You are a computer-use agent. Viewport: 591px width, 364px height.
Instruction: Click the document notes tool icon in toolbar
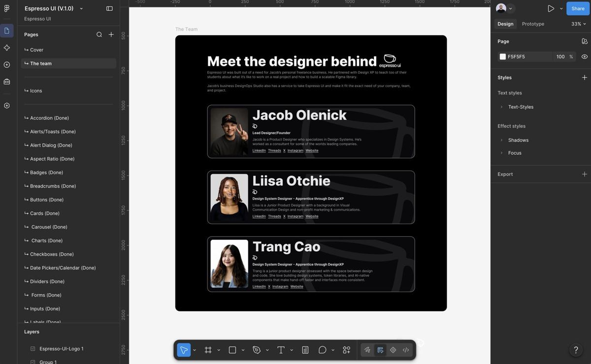[x=305, y=350]
